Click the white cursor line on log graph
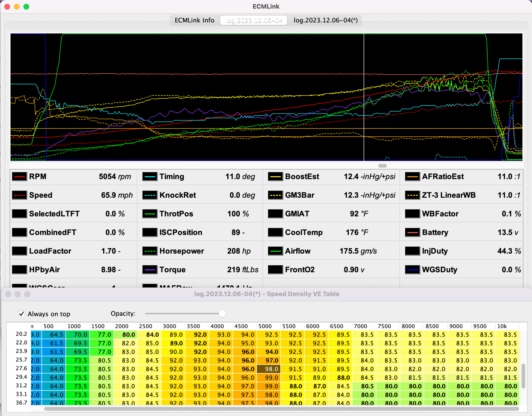Viewport: 532px width, 416px height. (x=364, y=97)
